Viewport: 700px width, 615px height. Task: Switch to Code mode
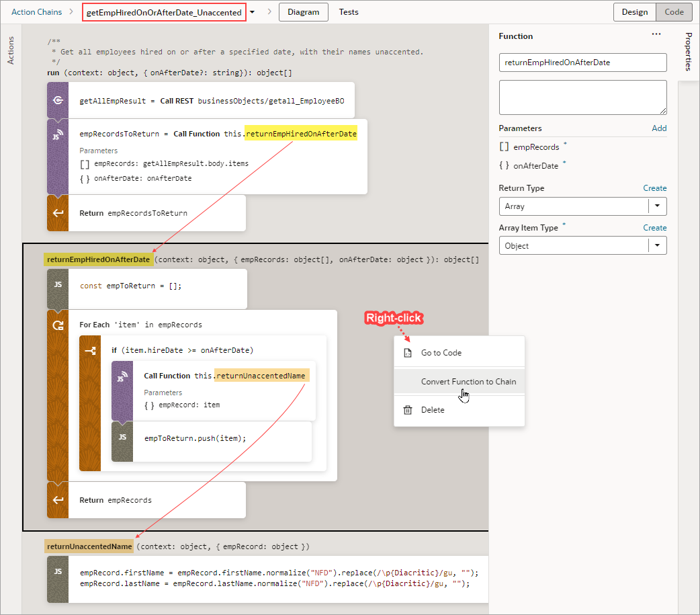674,12
